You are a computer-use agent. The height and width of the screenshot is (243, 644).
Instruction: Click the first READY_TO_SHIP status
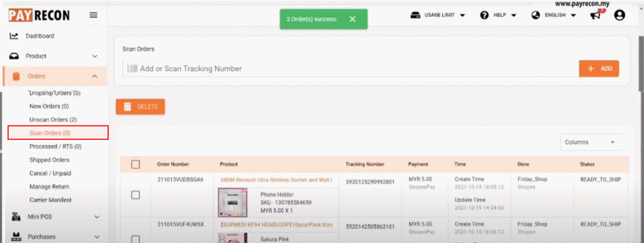pos(601,180)
